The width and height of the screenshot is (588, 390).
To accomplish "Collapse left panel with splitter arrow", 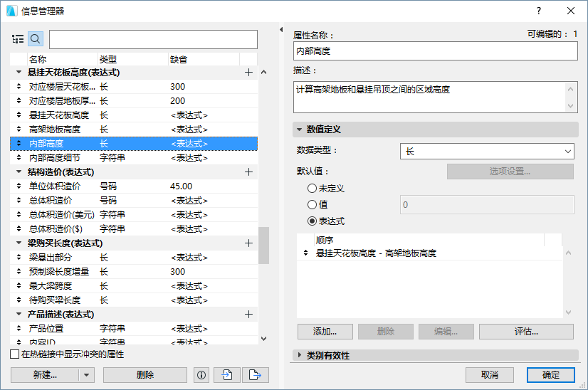I will click(x=281, y=29).
